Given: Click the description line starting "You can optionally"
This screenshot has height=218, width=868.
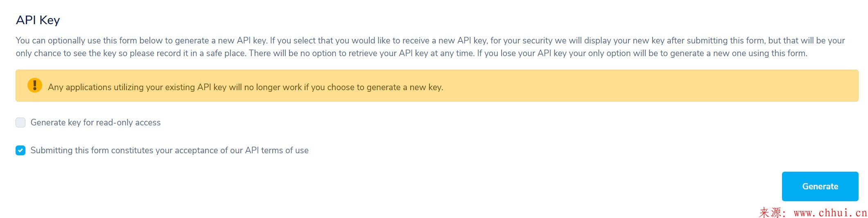Looking at the screenshot, I should pos(430,41).
